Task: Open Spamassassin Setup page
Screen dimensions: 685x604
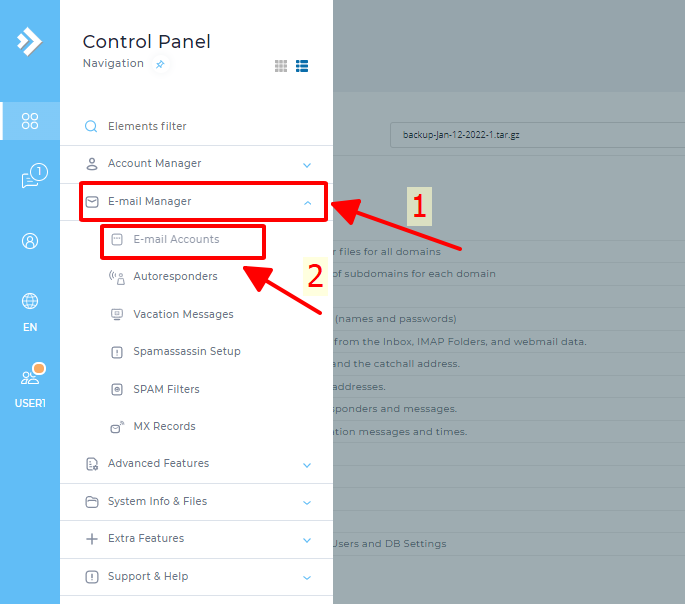Action: point(187,352)
